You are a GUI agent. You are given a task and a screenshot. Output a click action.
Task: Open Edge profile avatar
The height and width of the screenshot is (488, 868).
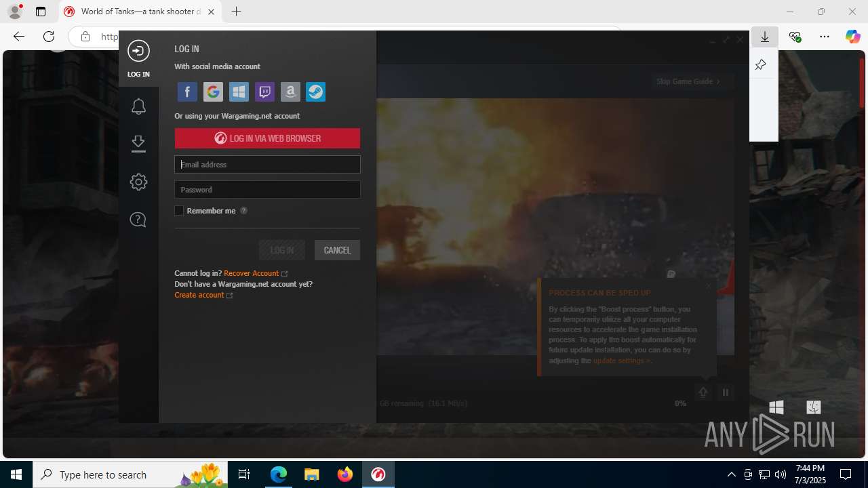[x=15, y=12]
